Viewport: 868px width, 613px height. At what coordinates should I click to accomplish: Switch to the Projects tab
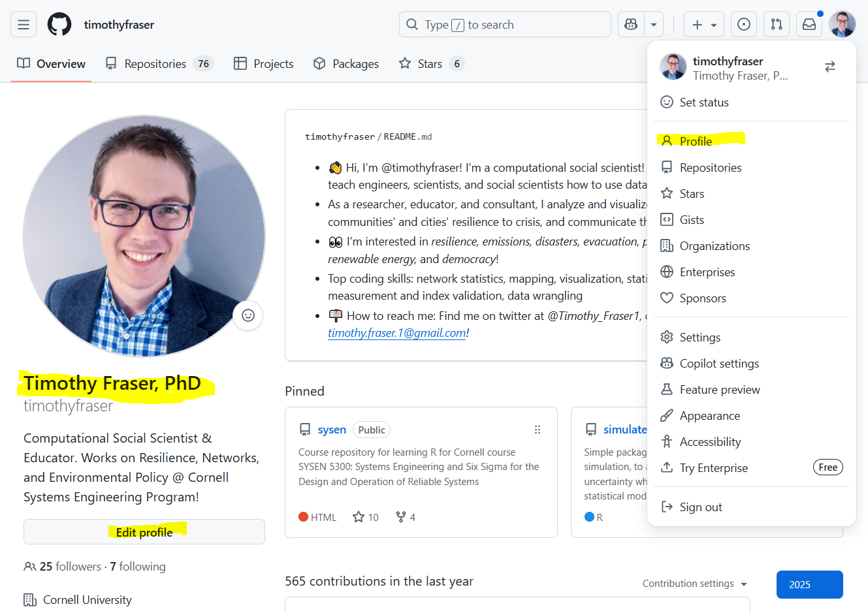click(264, 63)
